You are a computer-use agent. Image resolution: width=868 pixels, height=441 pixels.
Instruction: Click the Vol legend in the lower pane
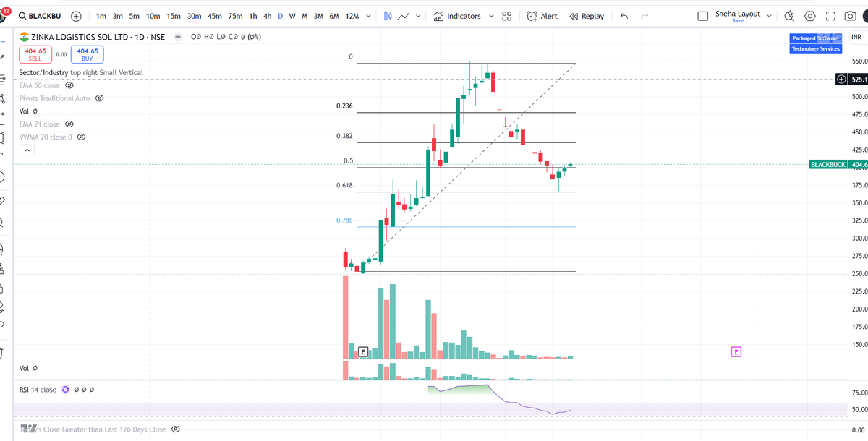[x=24, y=368]
